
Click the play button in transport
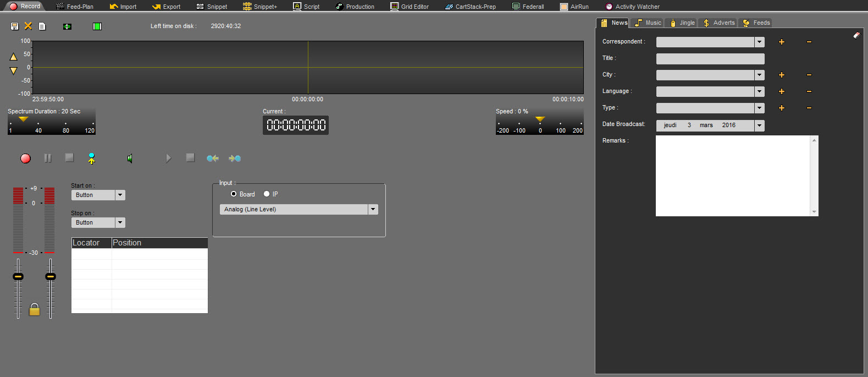(168, 159)
